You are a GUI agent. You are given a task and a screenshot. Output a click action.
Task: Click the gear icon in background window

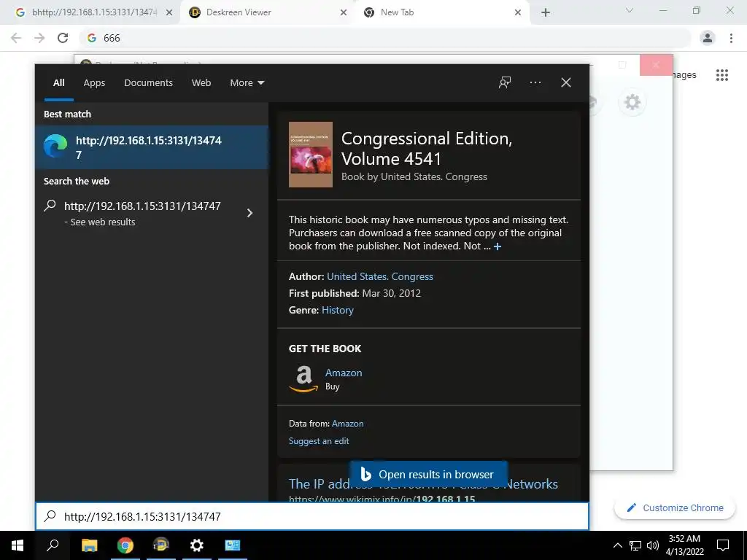tap(632, 102)
